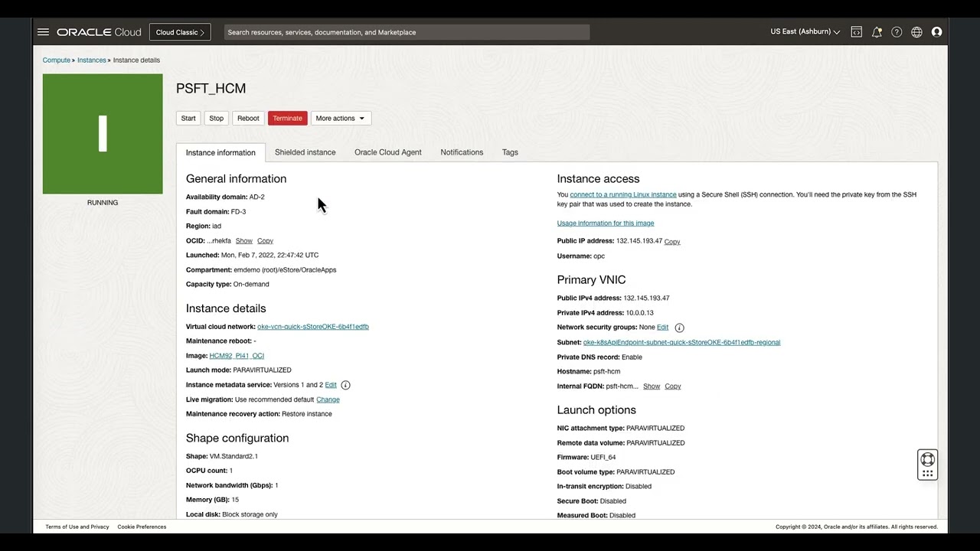Open the Cloud Shell developer tools icon
980x551 pixels.
pos(857,32)
